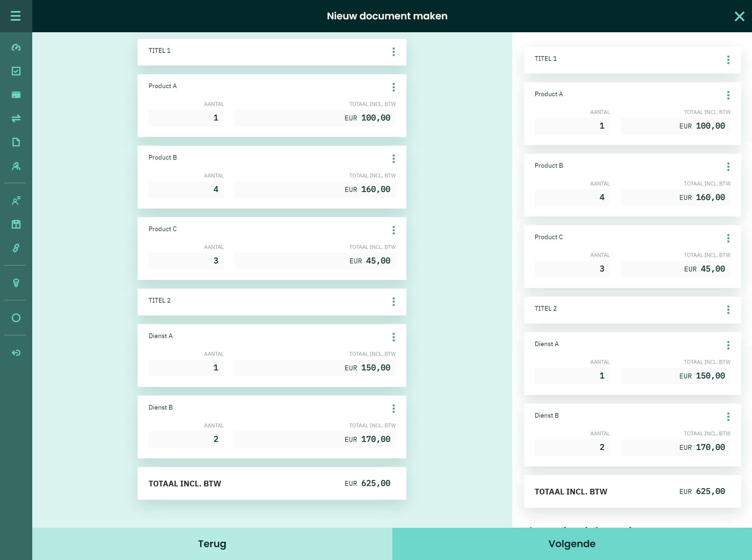Open options menu for right panel TITEL 2

[728, 310]
